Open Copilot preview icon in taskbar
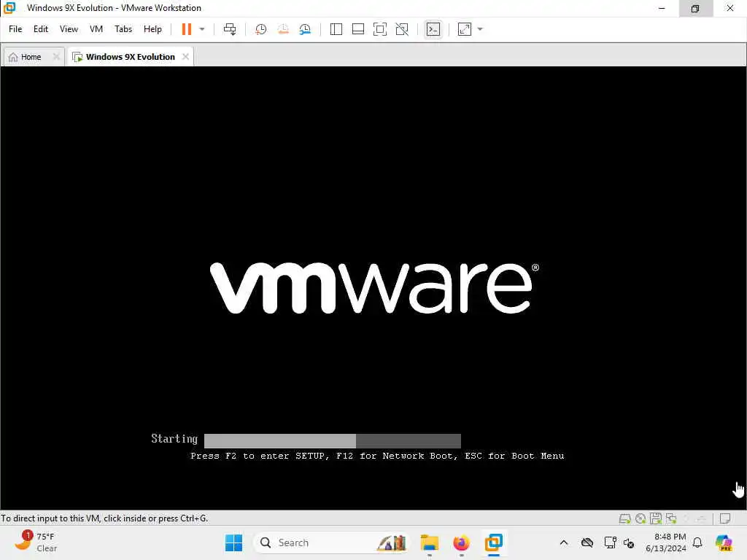Image resolution: width=747 pixels, height=560 pixels. click(724, 542)
